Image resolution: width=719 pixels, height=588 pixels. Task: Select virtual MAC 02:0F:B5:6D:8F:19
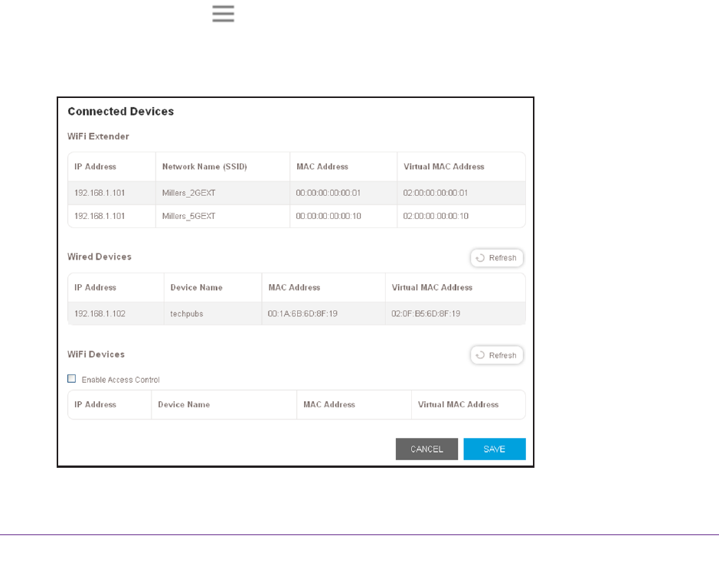tap(426, 314)
